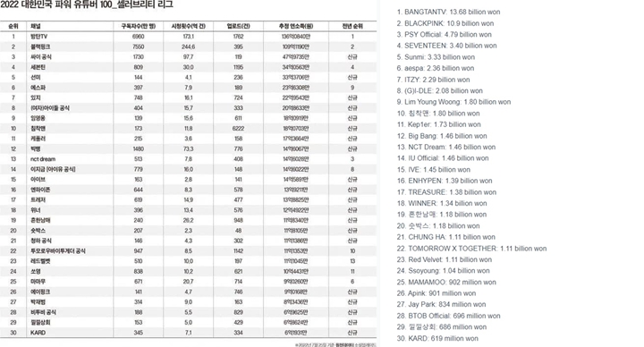Viewport: 644px width, 347px height.
Task: Click subscriber value '1480' in the table
Action: pyautogui.click(x=139, y=148)
